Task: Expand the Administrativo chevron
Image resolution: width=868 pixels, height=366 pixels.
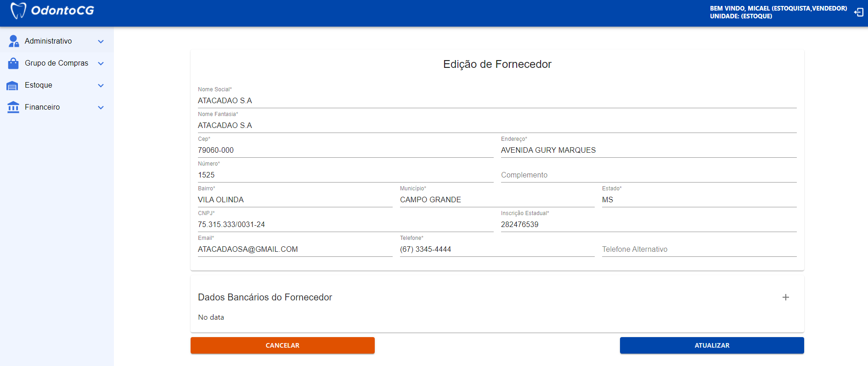Action: (101, 42)
